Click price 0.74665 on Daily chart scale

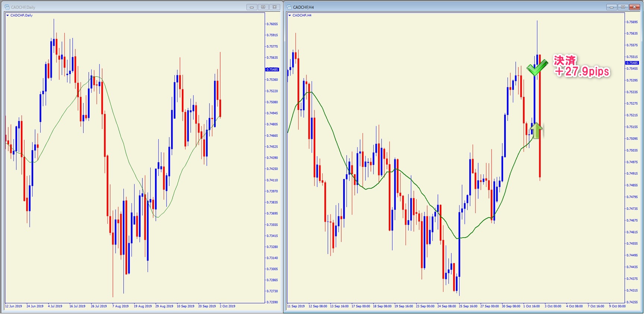272,136
